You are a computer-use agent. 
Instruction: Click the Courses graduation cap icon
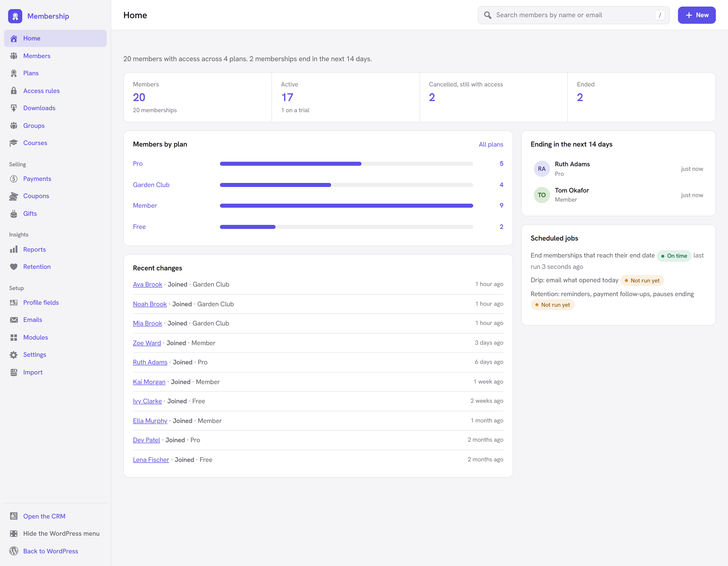(x=14, y=143)
